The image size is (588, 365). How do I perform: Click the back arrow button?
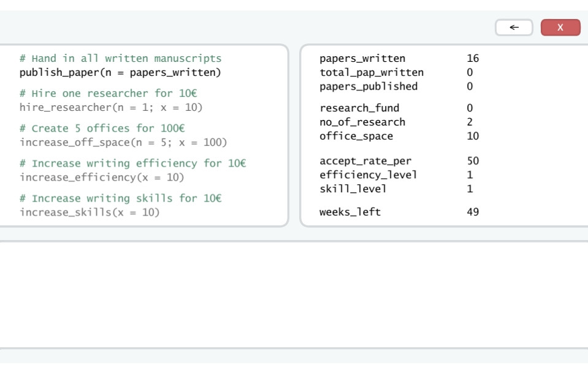click(x=514, y=28)
